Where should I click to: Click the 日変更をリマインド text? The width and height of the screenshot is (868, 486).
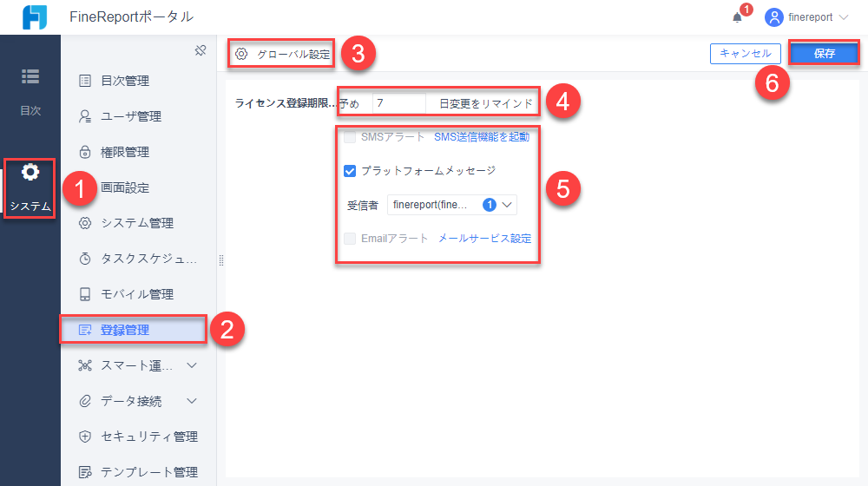click(x=486, y=103)
